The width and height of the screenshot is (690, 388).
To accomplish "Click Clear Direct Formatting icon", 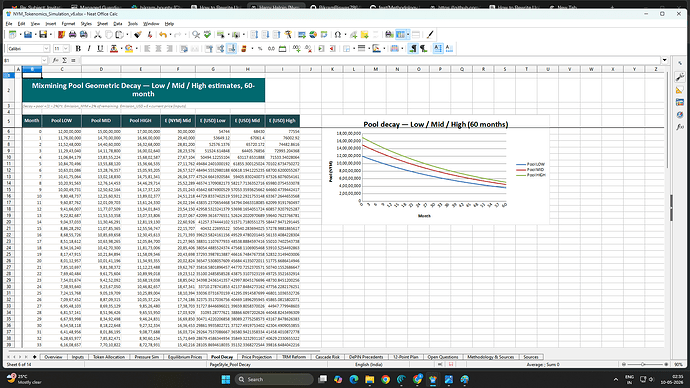I will click(x=150, y=34).
